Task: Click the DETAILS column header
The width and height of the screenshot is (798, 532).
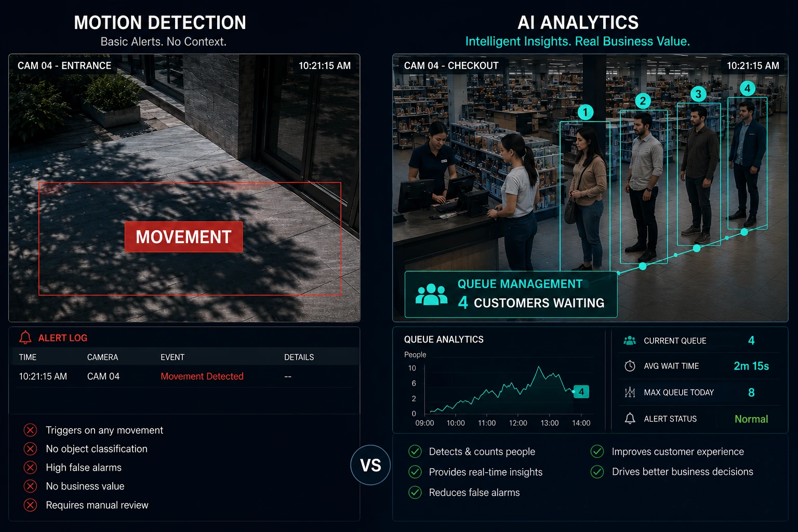Action: click(x=299, y=357)
